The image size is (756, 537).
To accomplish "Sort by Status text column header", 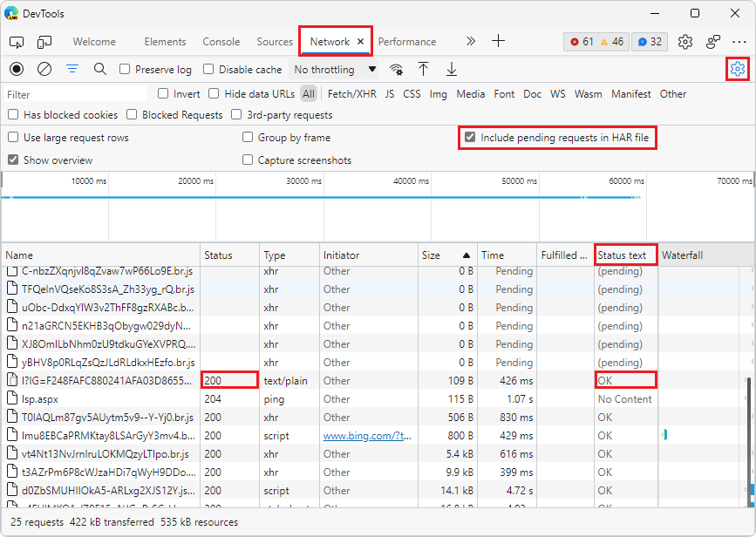I will [x=626, y=255].
